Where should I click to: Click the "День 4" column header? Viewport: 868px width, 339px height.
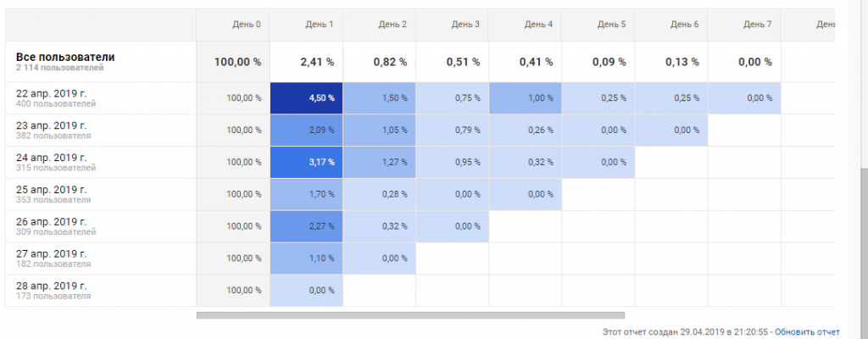[538, 25]
